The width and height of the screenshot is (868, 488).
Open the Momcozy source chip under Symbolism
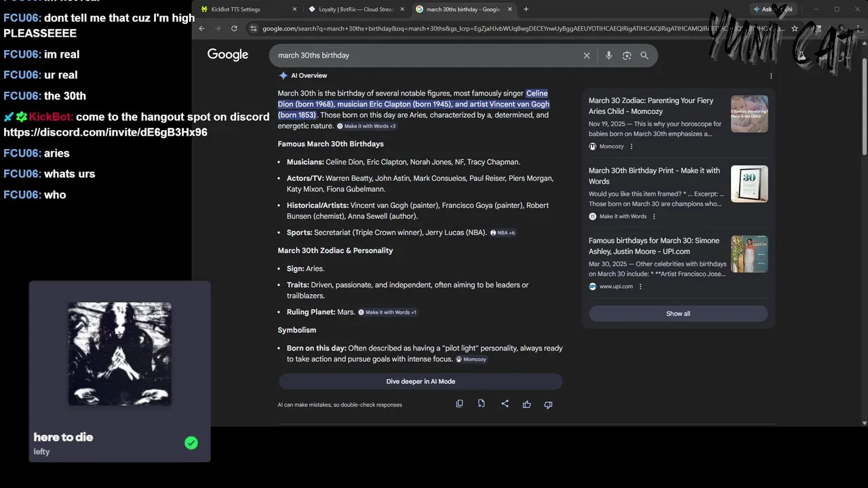pos(471,359)
